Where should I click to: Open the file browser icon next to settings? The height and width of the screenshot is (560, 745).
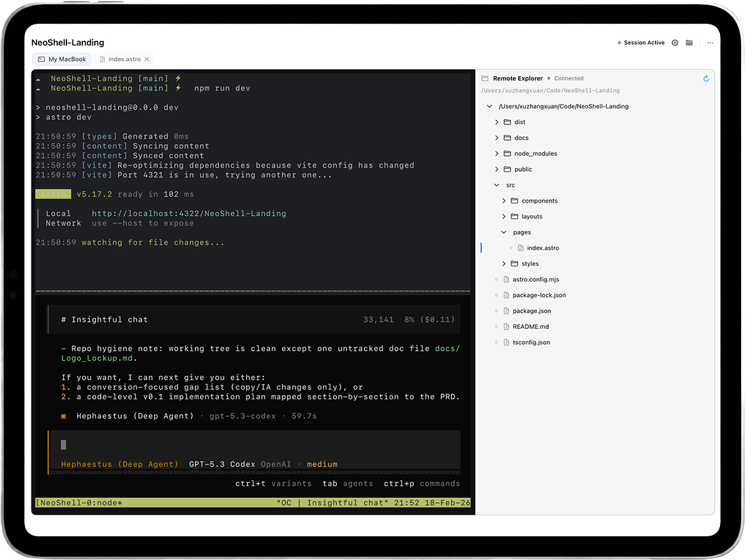(x=689, y=42)
